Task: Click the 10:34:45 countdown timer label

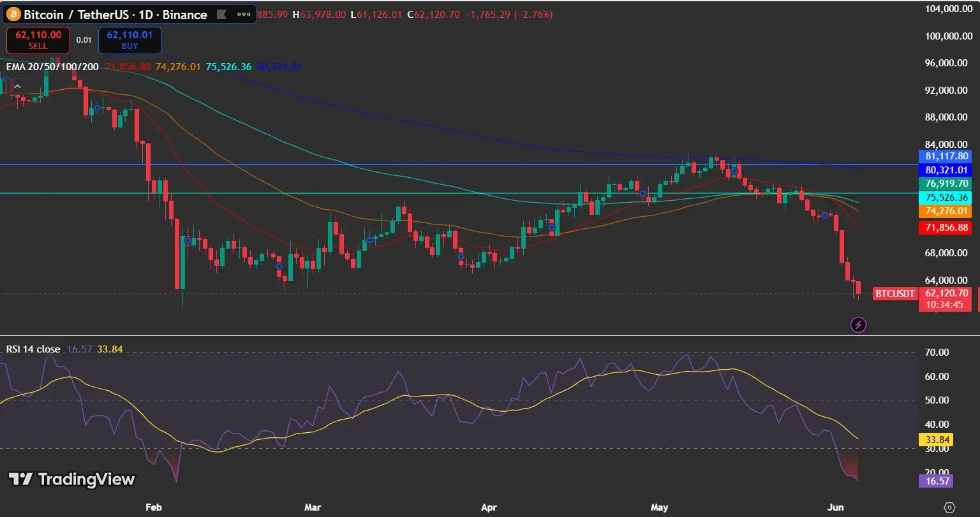Action: point(945,305)
